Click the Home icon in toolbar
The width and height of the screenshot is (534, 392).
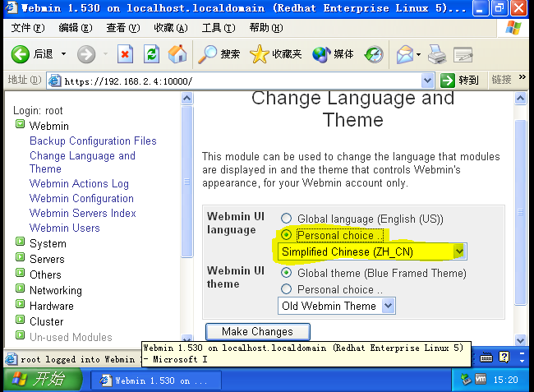[177, 54]
